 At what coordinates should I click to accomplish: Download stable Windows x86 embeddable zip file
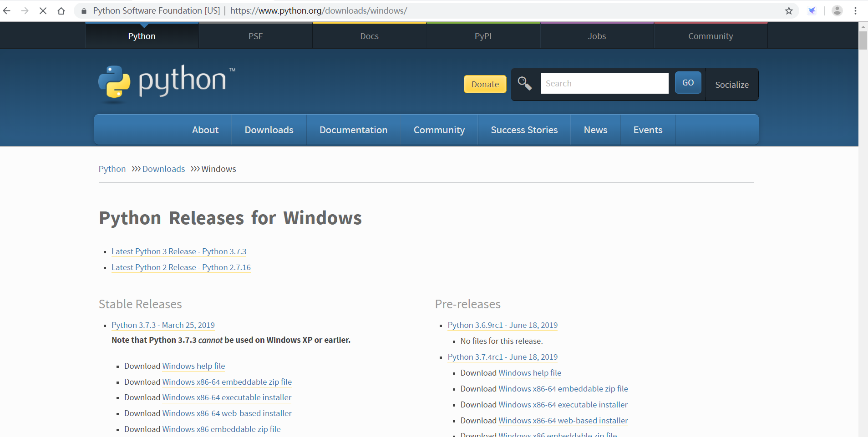tap(221, 429)
